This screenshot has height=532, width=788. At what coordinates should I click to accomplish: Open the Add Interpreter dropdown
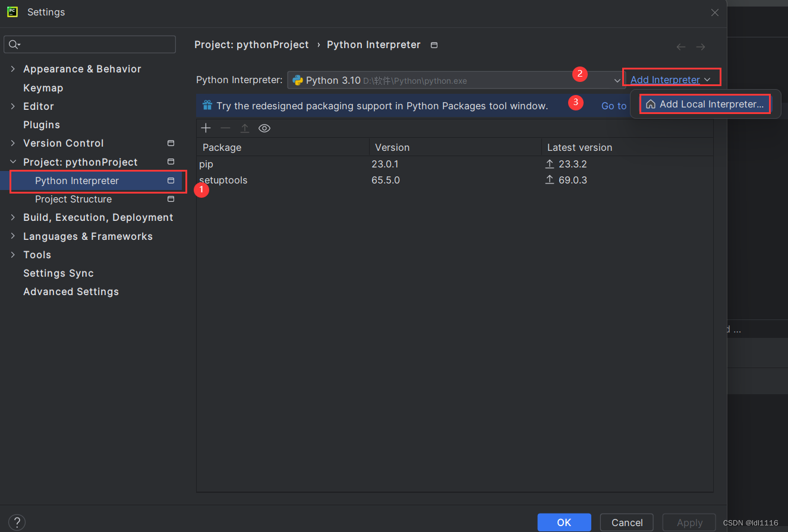[x=670, y=80]
